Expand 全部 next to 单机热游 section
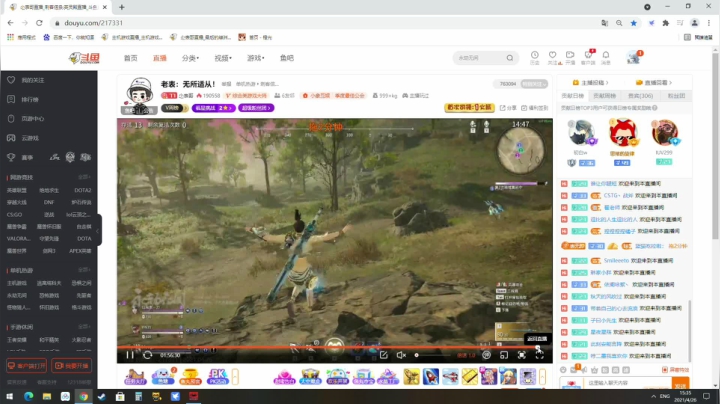The width and height of the screenshot is (720, 404). click(x=84, y=270)
